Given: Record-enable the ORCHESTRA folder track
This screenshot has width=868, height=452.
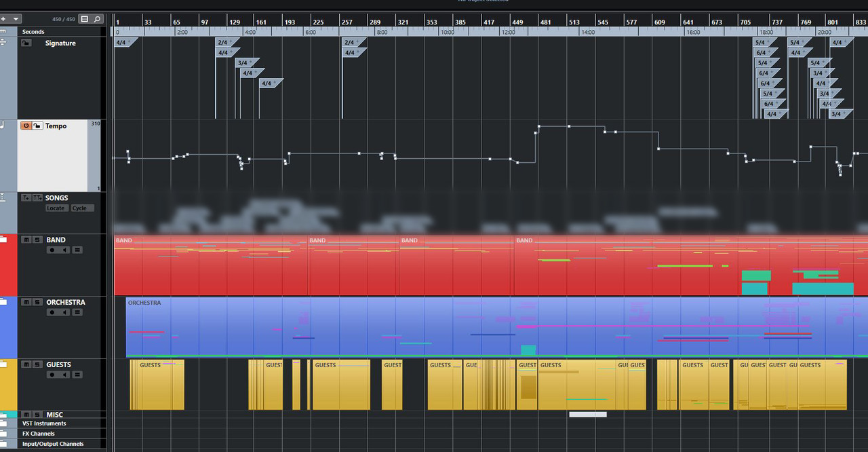Looking at the screenshot, I should (52, 312).
